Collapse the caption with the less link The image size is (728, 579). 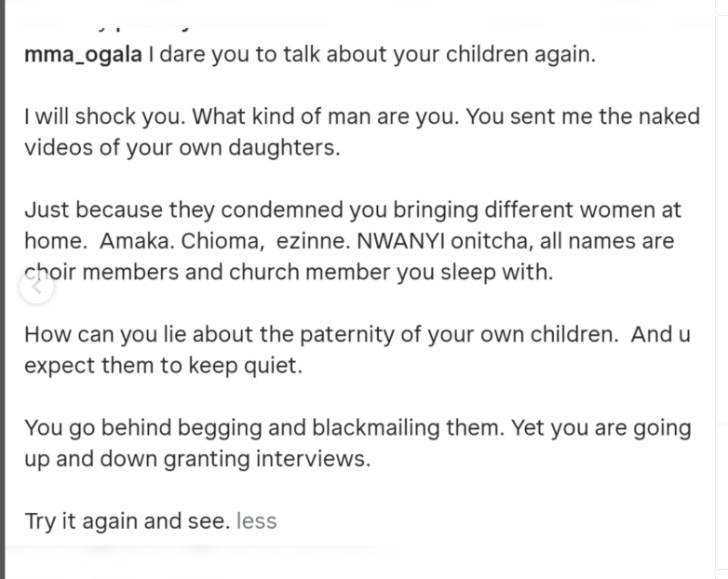(256, 520)
